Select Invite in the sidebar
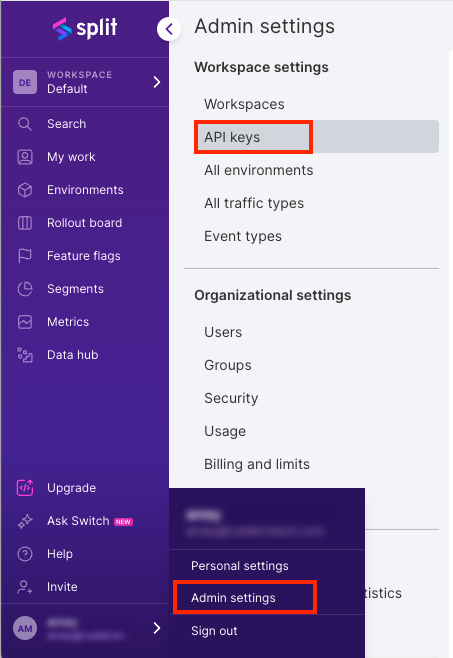The width and height of the screenshot is (453, 658). (x=62, y=587)
